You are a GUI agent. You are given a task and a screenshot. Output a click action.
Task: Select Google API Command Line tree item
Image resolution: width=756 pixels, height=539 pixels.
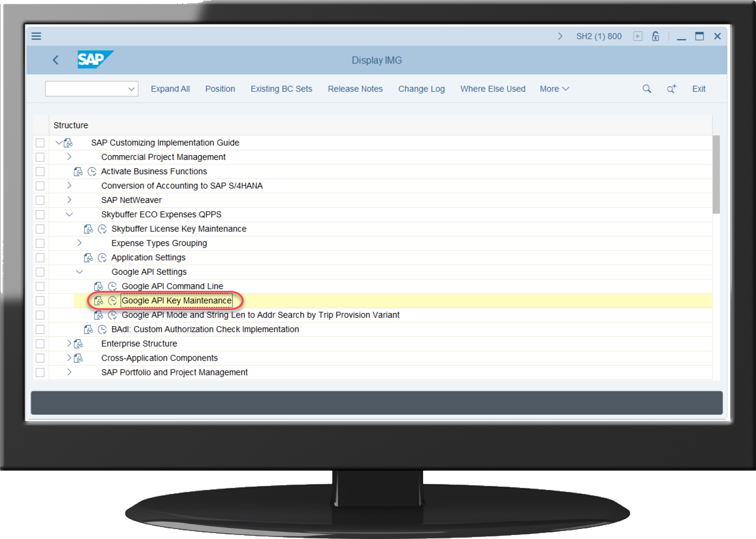click(172, 286)
